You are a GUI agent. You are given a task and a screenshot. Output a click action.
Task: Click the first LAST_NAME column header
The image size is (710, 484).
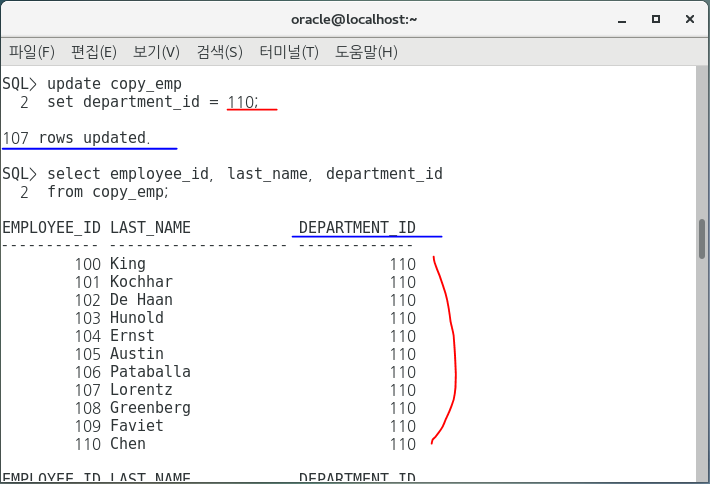click(x=150, y=227)
